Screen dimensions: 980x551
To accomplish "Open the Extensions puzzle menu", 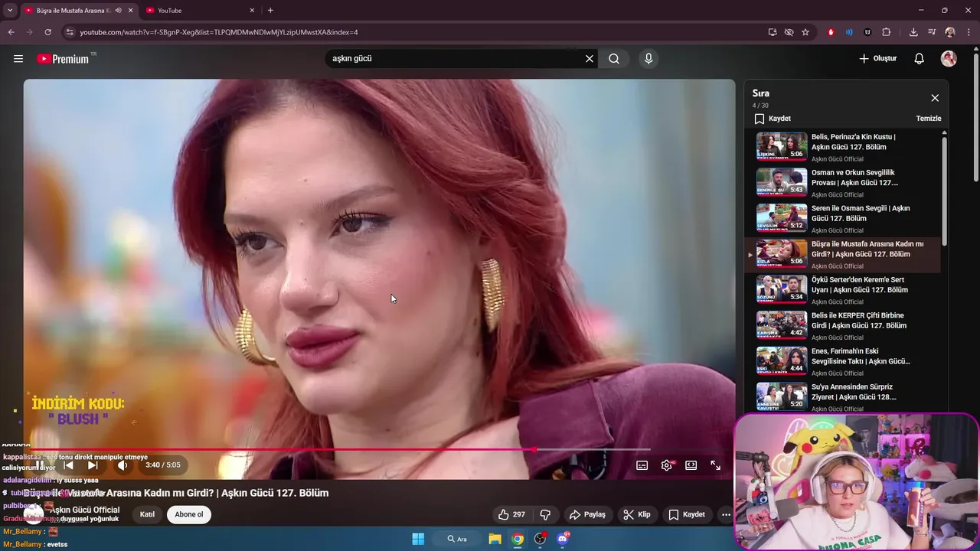I will click(x=887, y=32).
